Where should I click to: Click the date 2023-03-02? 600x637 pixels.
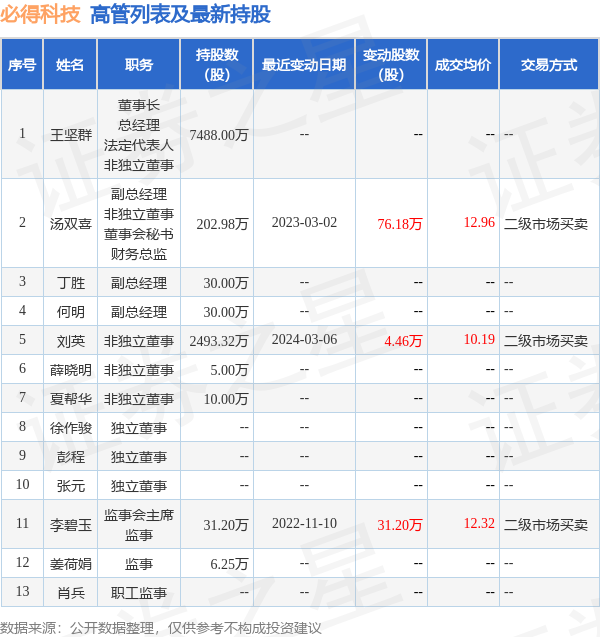pyautogui.click(x=304, y=222)
